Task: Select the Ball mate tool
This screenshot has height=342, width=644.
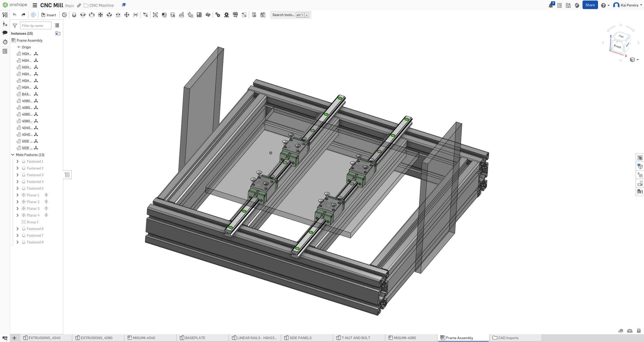Action: [127, 15]
